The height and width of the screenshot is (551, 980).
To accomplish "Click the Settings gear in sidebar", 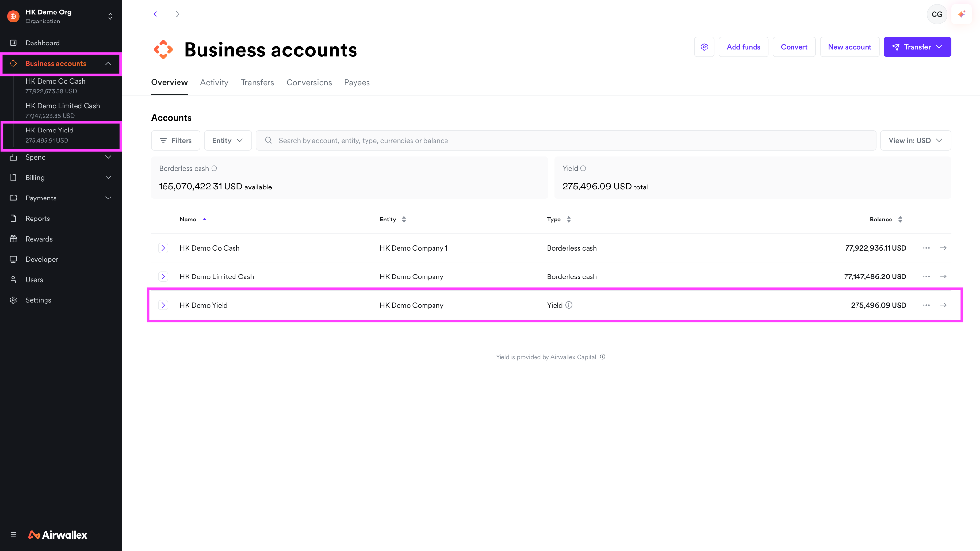I will tap(13, 300).
